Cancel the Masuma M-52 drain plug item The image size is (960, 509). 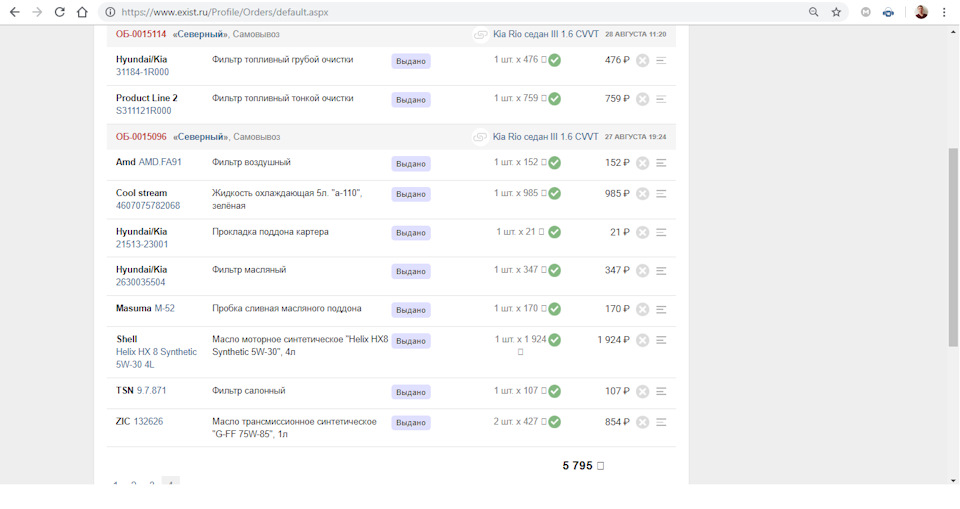642,309
